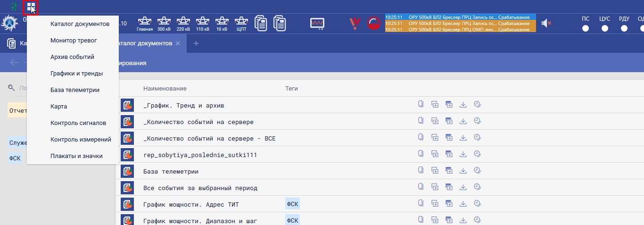
Task: Download the База телеметрии report
Action: click(463, 171)
